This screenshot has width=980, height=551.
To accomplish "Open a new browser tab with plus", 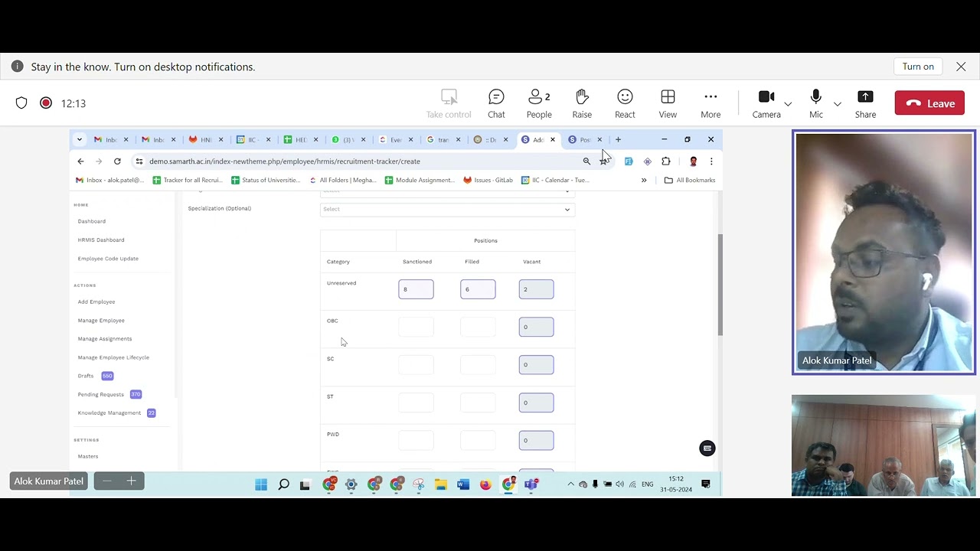I will coord(618,139).
